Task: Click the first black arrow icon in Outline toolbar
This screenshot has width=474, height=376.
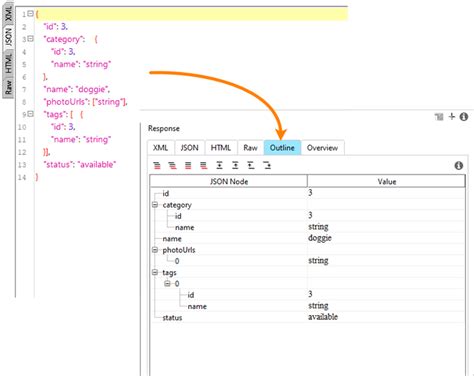Action: click(219, 165)
